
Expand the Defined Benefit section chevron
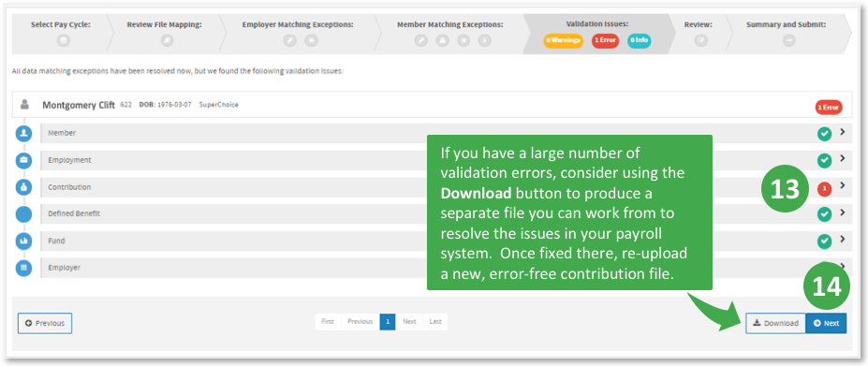[842, 212]
